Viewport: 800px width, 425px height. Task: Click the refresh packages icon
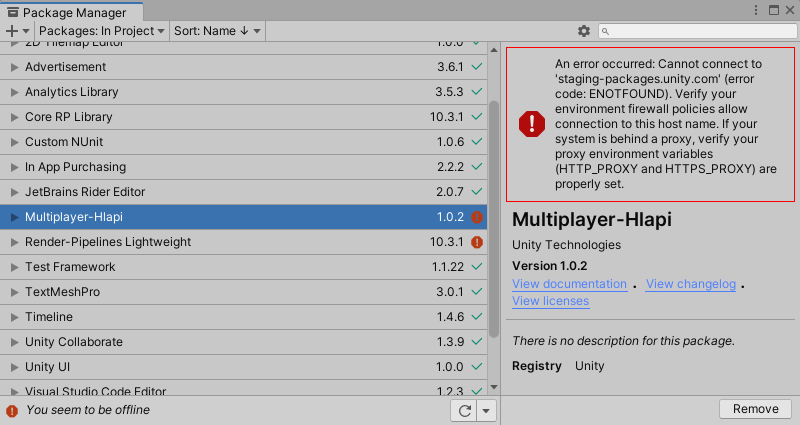[464, 411]
